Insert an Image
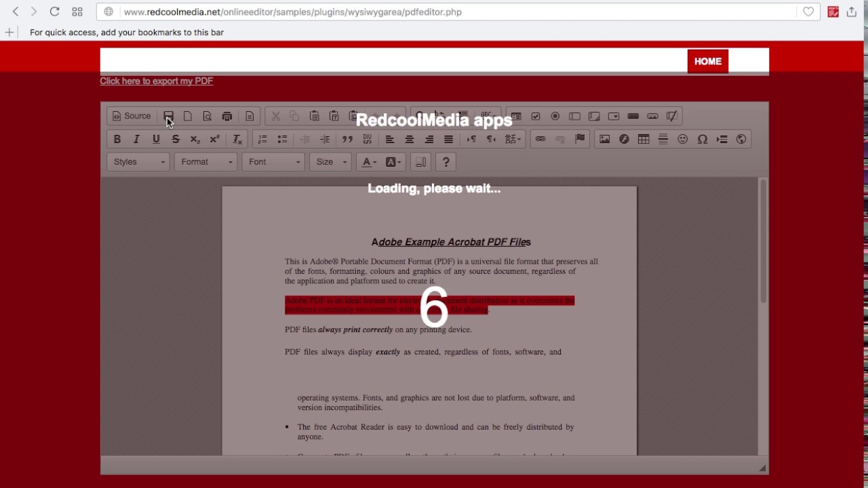 (x=604, y=139)
